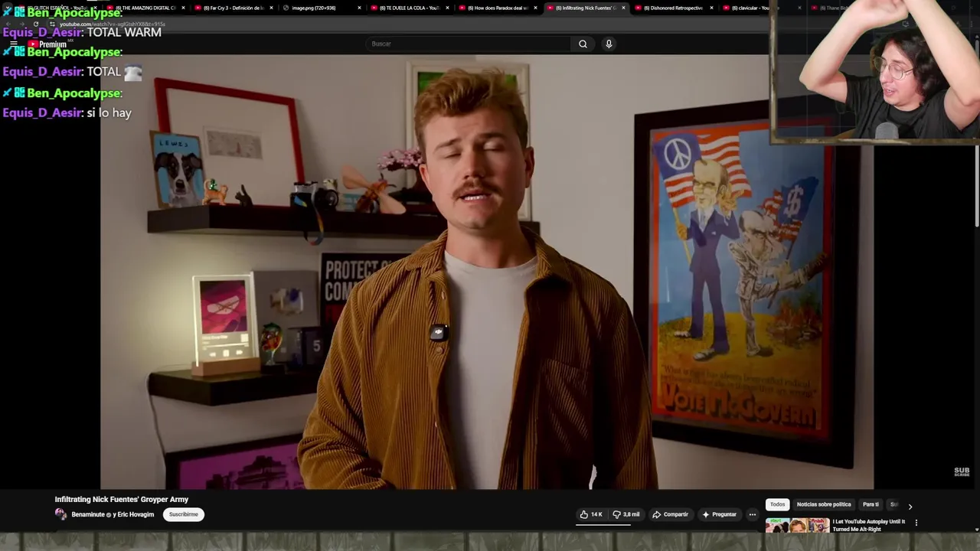Screen dimensions: 980x551
Task: Click the SUBSCRIBE watermark on the video
Action: click(962, 472)
